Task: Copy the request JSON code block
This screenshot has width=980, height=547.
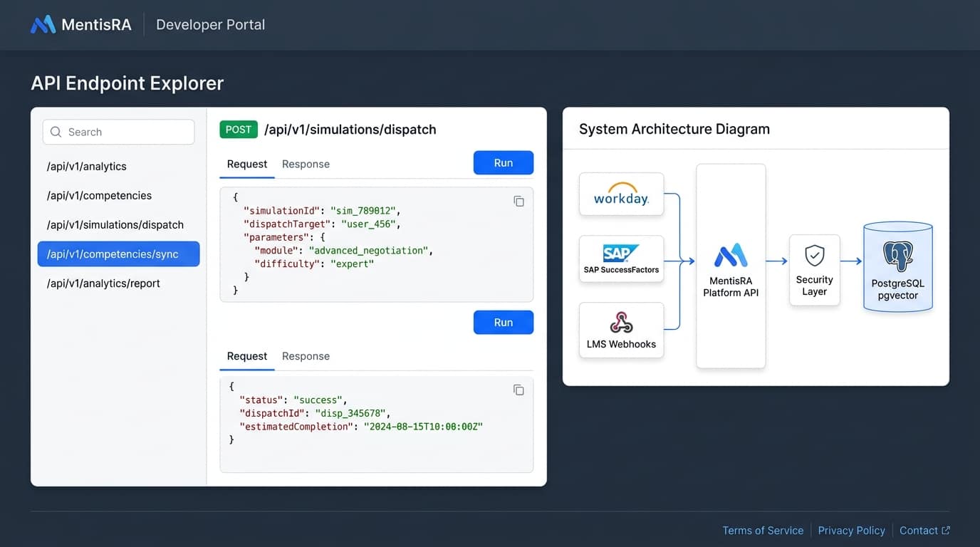Action: coord(518,202)
